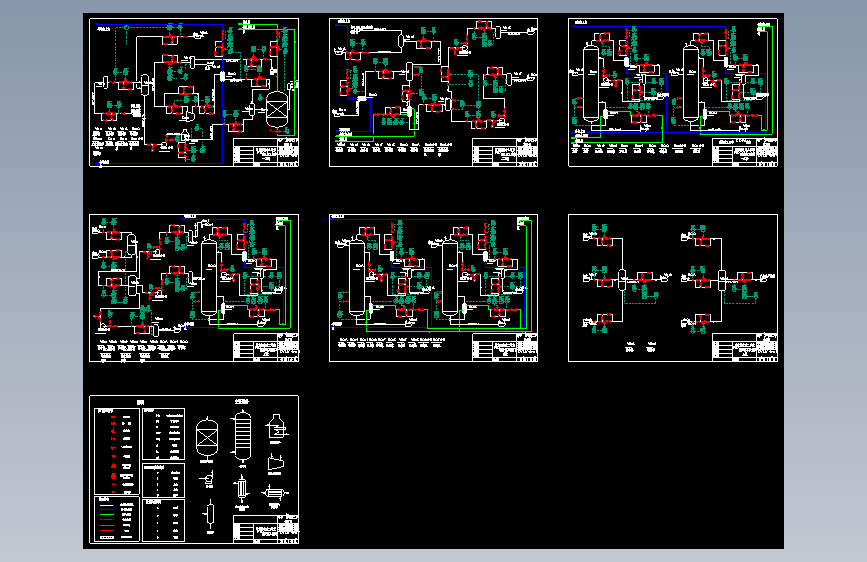Select the pump symbol in the legend sheet
This screenshot has height=562, width=867.
[207, 477]
